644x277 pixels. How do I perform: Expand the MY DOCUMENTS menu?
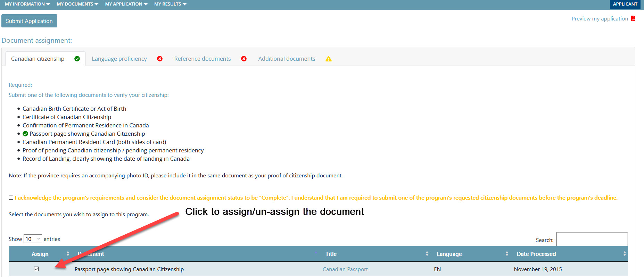[x=77, y=4]
